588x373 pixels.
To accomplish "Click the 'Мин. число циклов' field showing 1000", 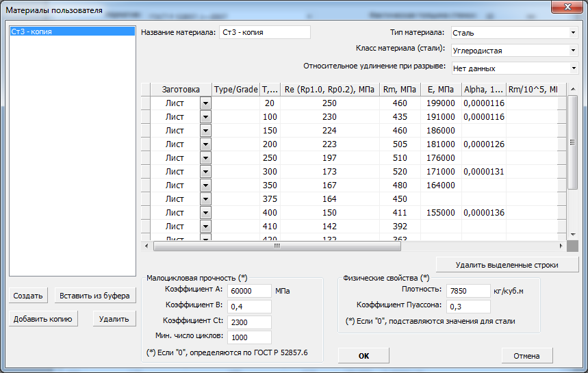I will click(249, 337).
